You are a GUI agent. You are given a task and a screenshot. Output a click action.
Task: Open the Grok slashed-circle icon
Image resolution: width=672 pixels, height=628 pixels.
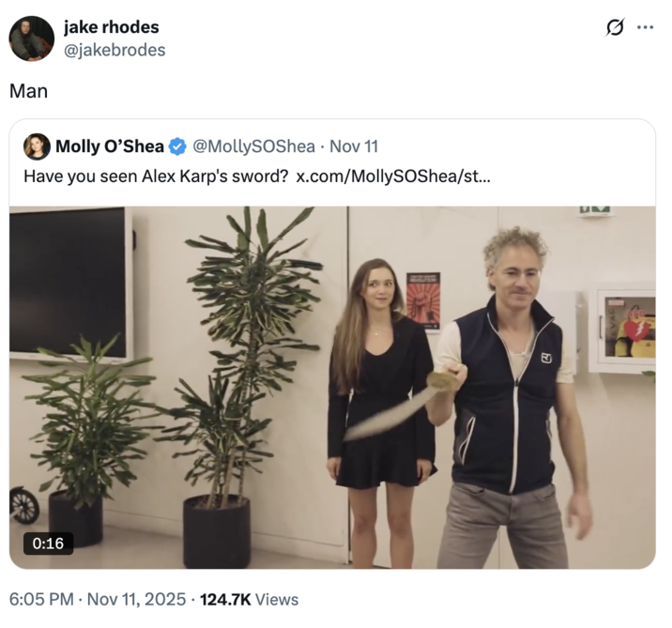(x=615, y=27)
